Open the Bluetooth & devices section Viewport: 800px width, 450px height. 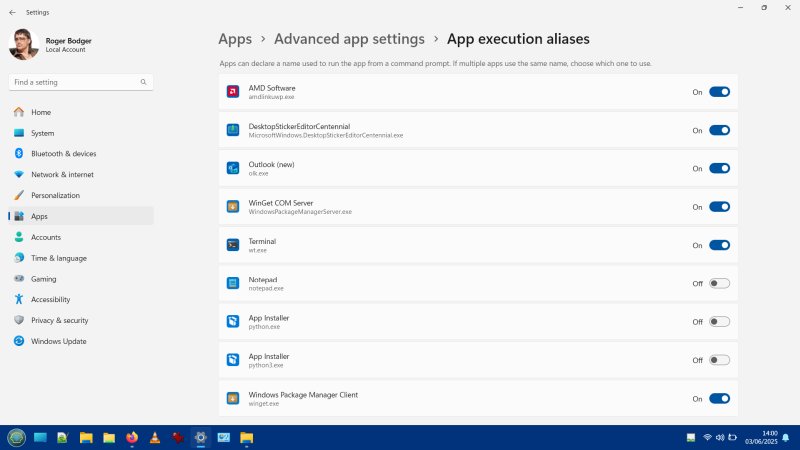(x=63, y=153)
